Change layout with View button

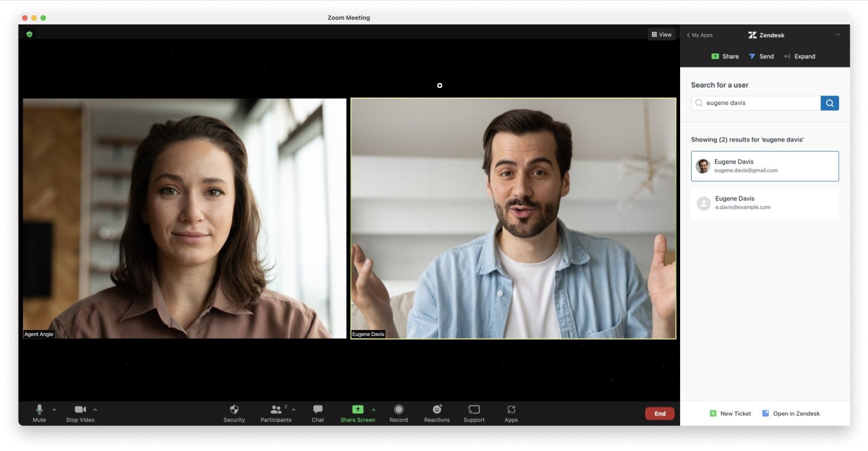coord(662,34)
